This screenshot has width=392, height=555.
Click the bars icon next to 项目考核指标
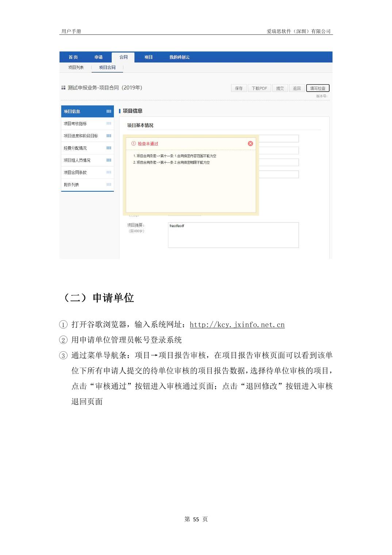[x=109, y=123]
